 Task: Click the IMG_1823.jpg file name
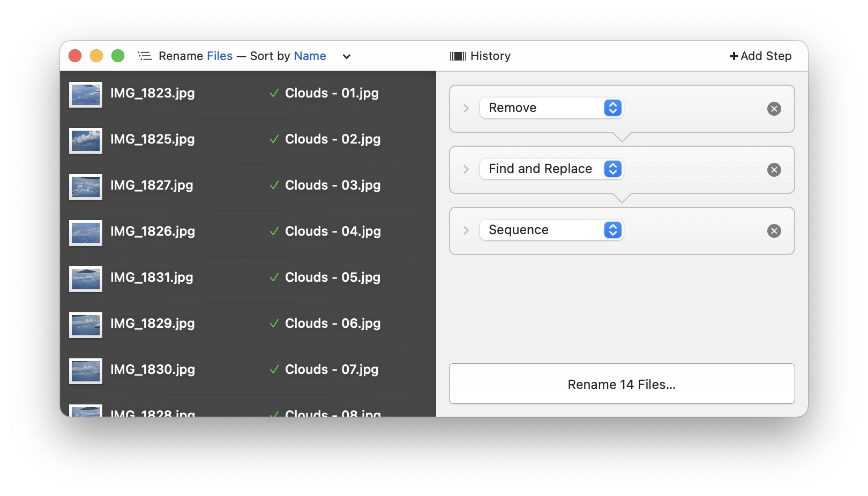[152, 93]
